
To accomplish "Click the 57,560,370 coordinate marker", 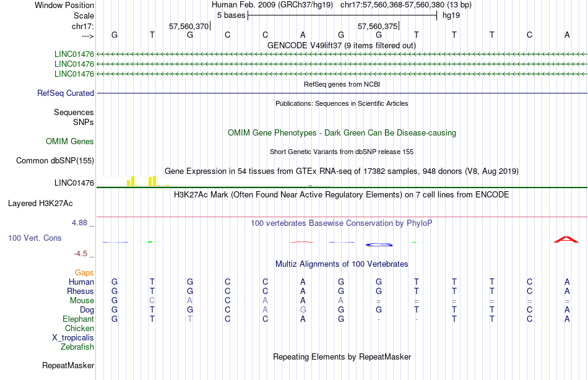I will (189, 26).
